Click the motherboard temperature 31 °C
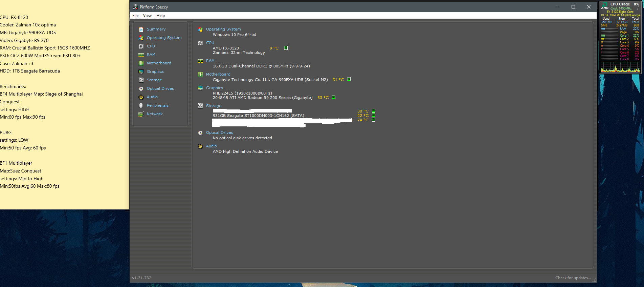This screenshot has width=644, height=287. 338,80
